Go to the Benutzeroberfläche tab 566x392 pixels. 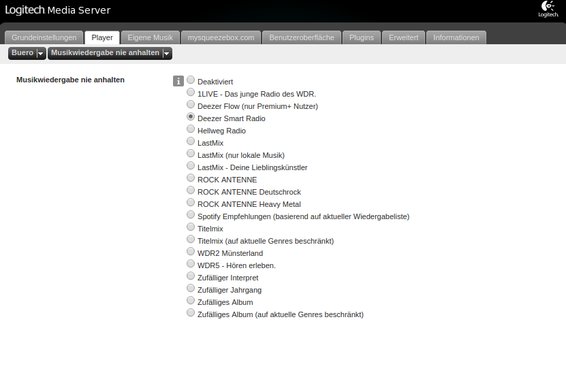coord(302,37)
